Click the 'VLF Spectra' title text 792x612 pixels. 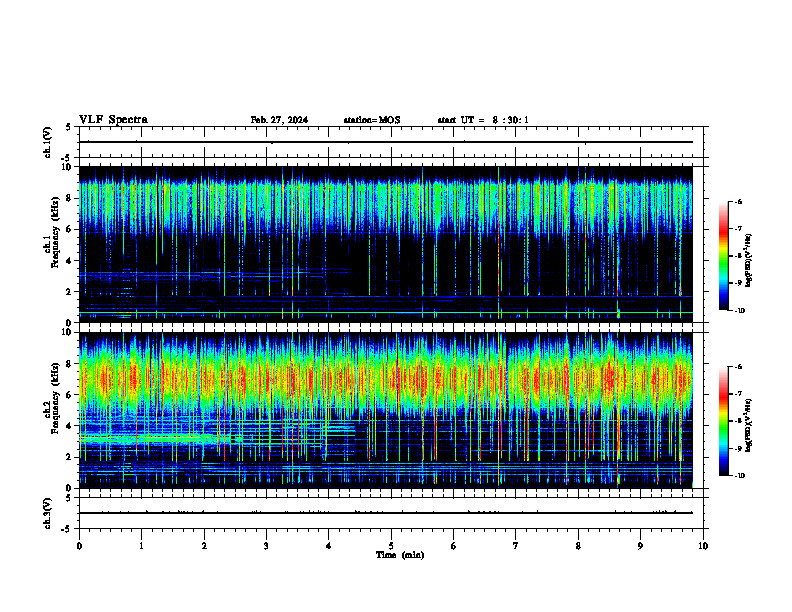coord(113,120)
